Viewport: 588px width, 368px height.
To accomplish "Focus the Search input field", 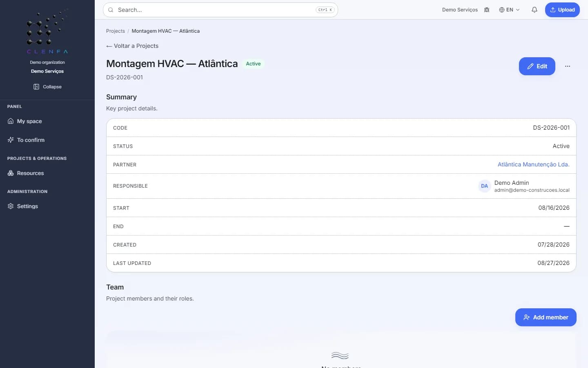I will 220,10.
